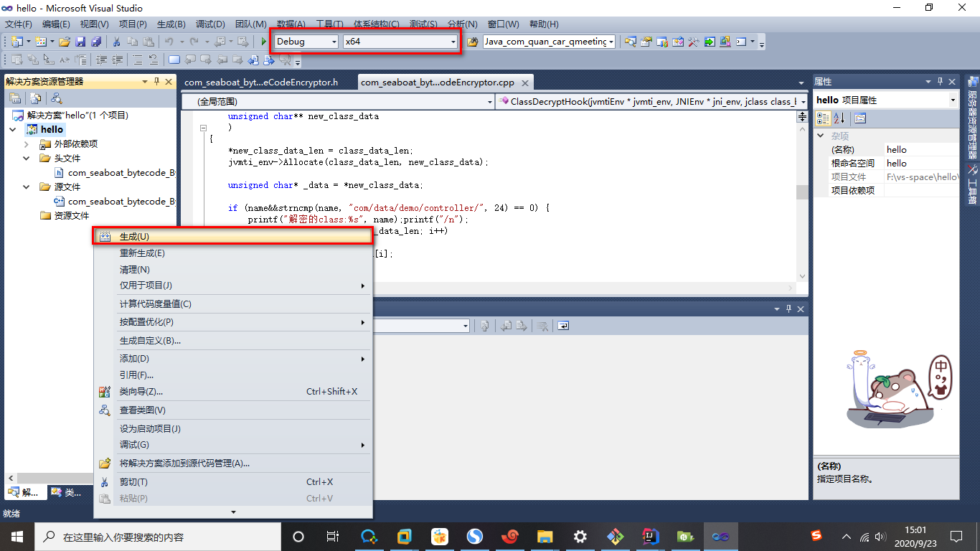The height and width of the screenshot is (551, 980).
Task: Select the Categorized view icon in Properties
Action: pyautogui.click(x=822, y=118)
